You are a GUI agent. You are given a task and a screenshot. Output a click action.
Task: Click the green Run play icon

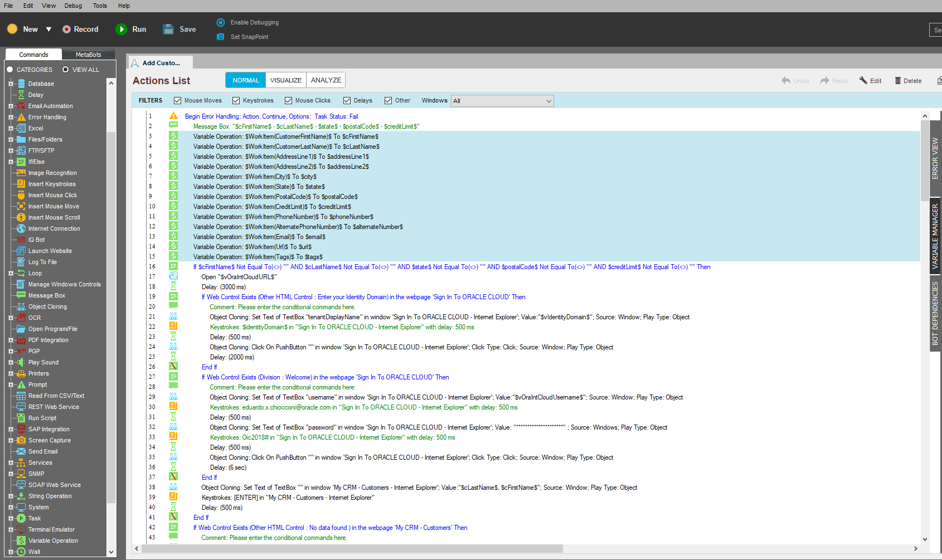121,30
